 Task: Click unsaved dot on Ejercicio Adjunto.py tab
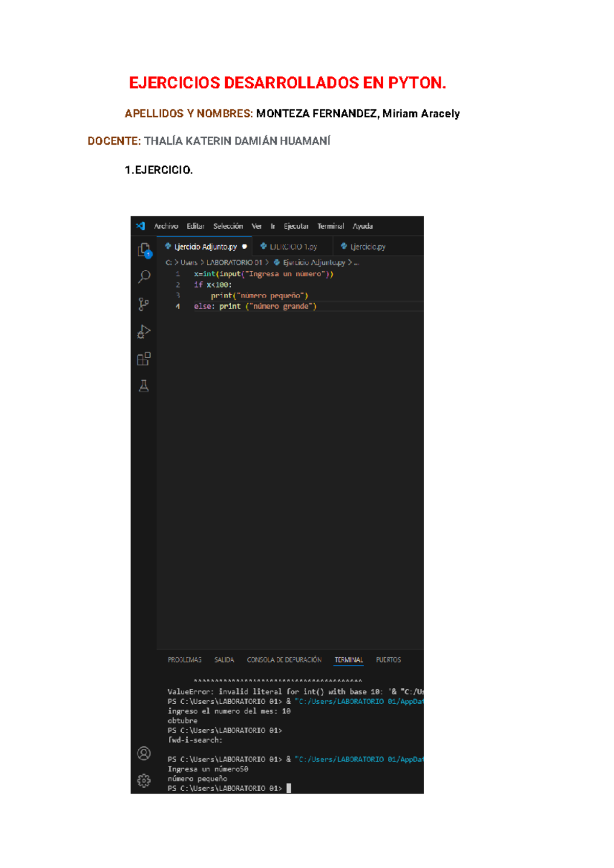245,247
